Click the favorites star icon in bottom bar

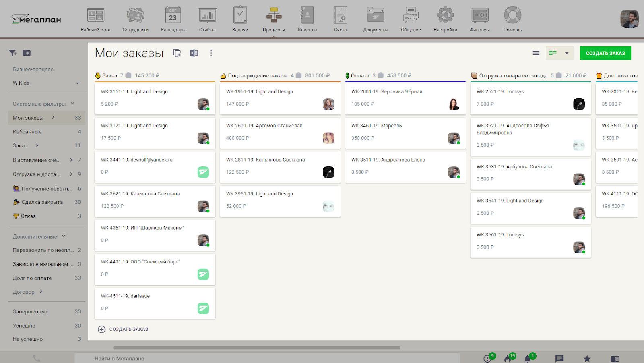coord(587,358)
